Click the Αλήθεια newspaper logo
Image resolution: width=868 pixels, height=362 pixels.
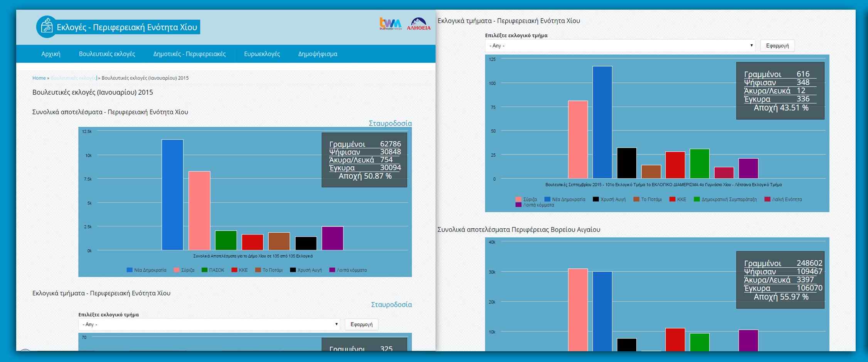click(419, 24)
